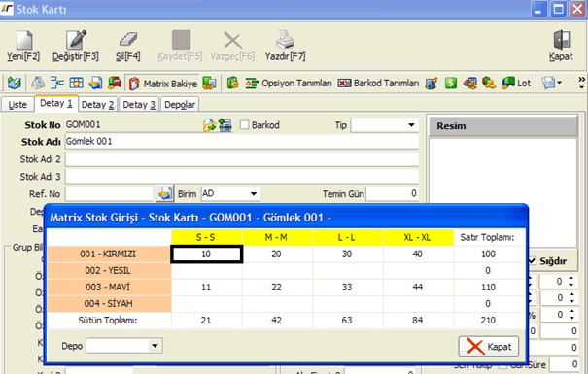Image resolution: width=588 pixels, height=374 pixels.
Task: Click the S - S yellow column header
Action: click(x=206, y=237)
